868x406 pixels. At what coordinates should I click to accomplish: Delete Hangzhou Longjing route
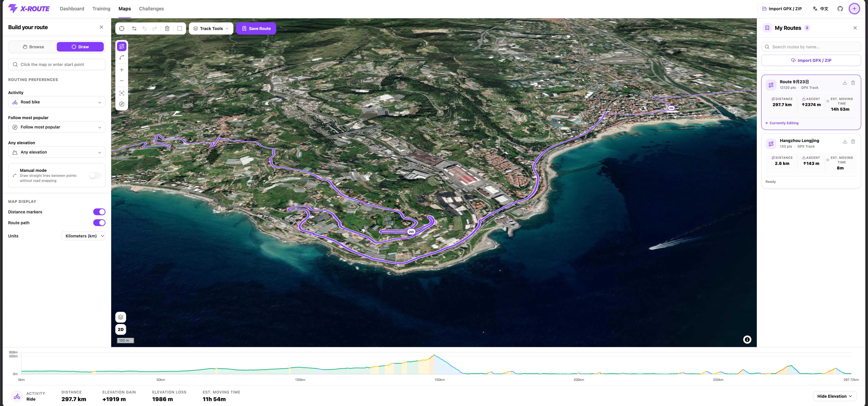[853, 141]
